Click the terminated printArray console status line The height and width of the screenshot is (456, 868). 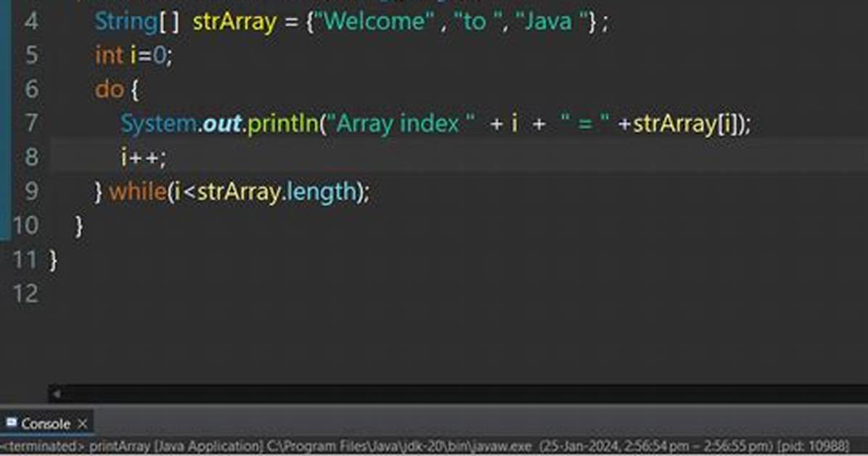(425, 446)
